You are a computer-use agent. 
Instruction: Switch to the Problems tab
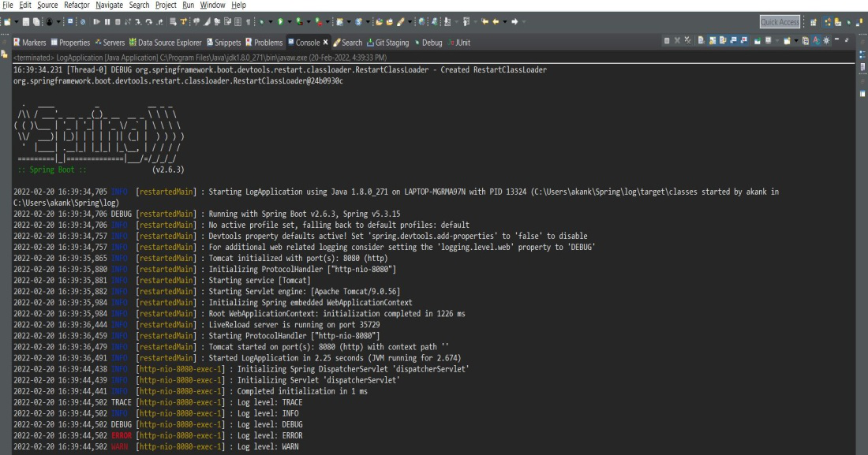click(x=270, y=43)
